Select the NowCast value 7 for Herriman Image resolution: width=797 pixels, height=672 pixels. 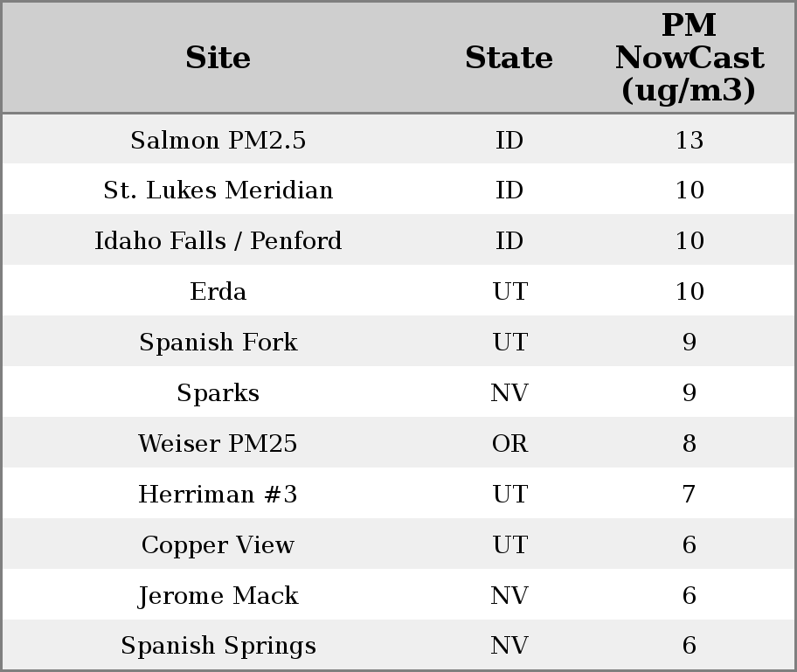(689, 495)
